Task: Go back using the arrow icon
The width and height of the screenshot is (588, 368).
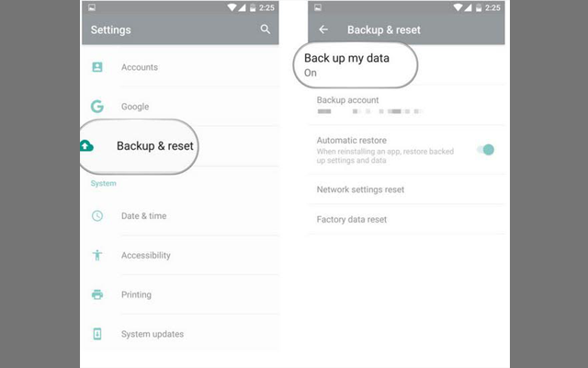Action: coord(323,29)
